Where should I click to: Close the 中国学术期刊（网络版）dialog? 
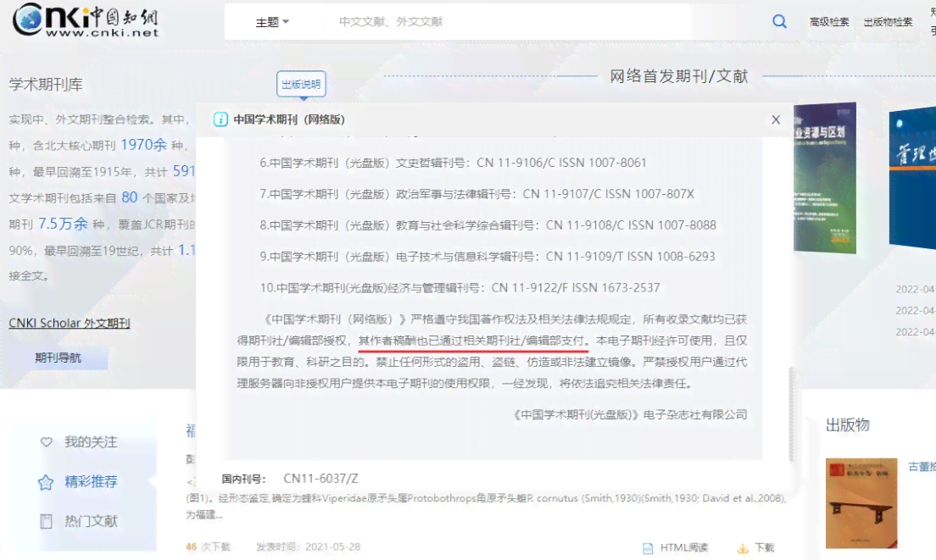click(x=776, y=119)
